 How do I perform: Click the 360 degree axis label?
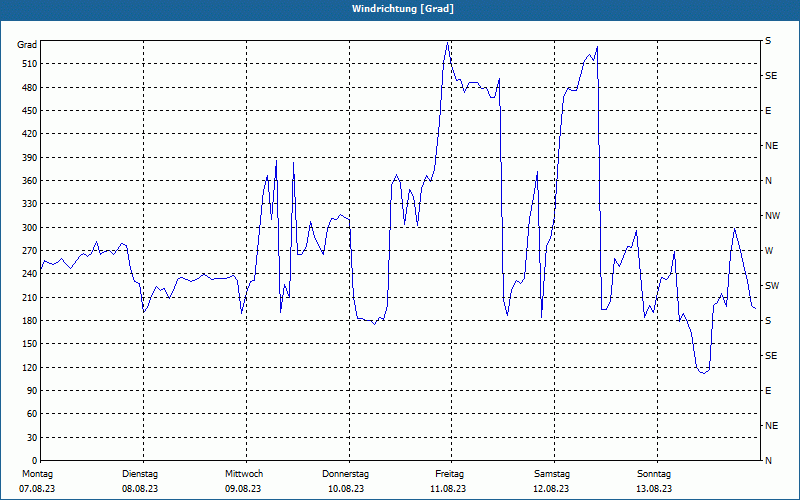pyautogui.click(x=30, y=181)
